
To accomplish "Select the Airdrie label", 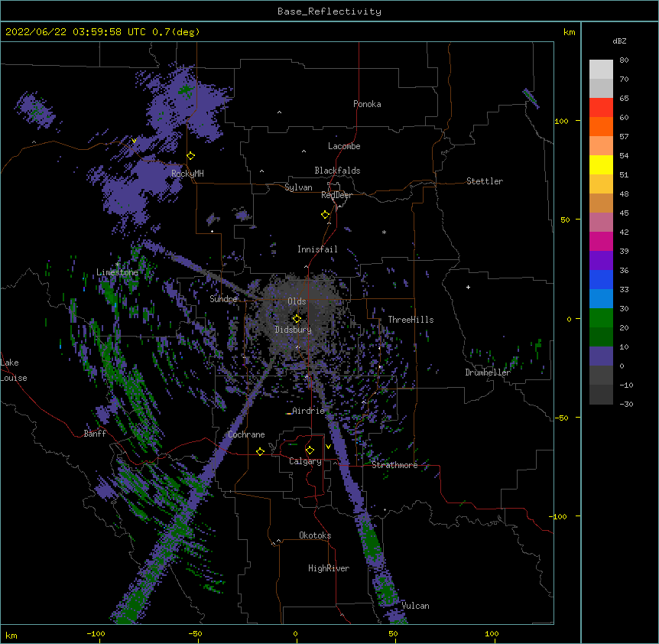I will pyautogui.click(x=309, y=411).
